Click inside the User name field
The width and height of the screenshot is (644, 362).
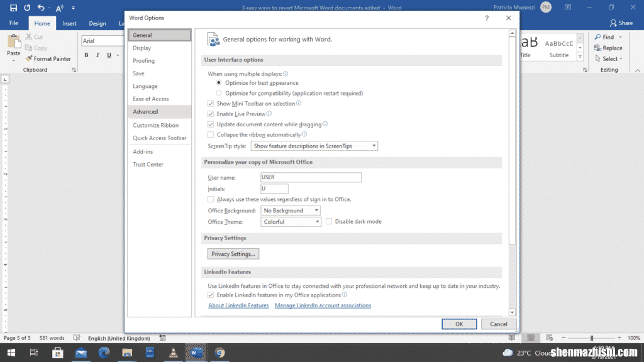click(311, 177)
